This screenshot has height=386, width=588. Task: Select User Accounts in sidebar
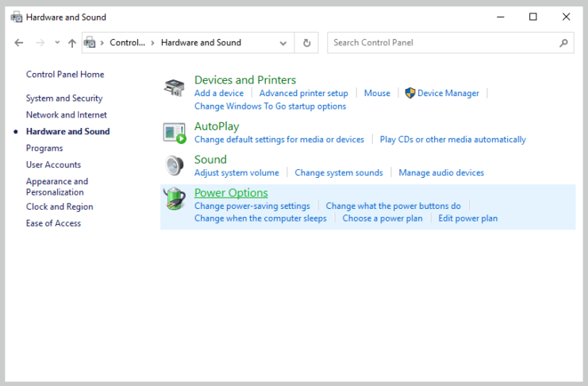coord(53,165)
